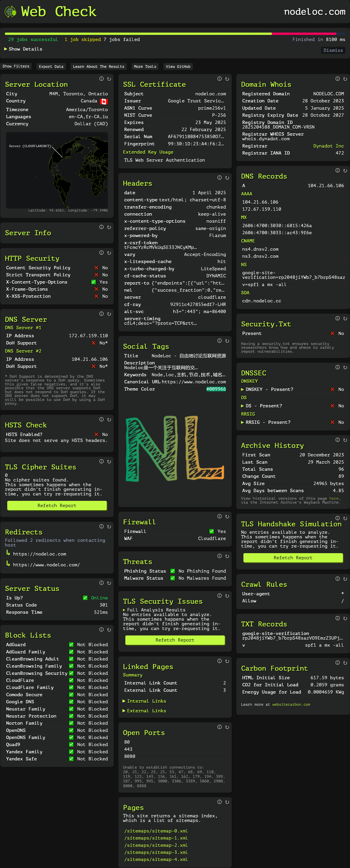Click Malware Status green checkmark

point(173,578)
